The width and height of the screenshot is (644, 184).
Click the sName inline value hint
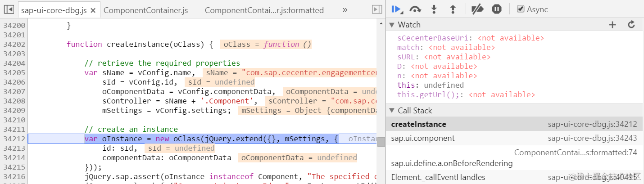pos(290,72)
